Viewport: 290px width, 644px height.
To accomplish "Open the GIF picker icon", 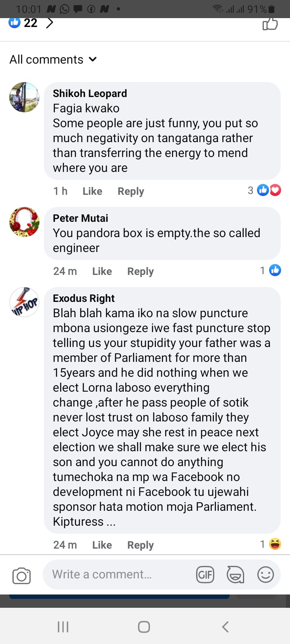I will [205, 575].
